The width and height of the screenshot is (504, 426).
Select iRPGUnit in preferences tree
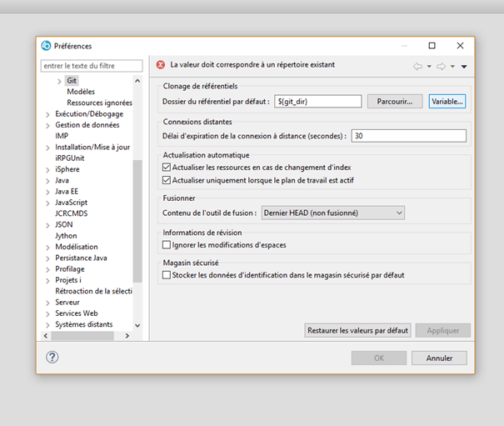coord(69,158)
